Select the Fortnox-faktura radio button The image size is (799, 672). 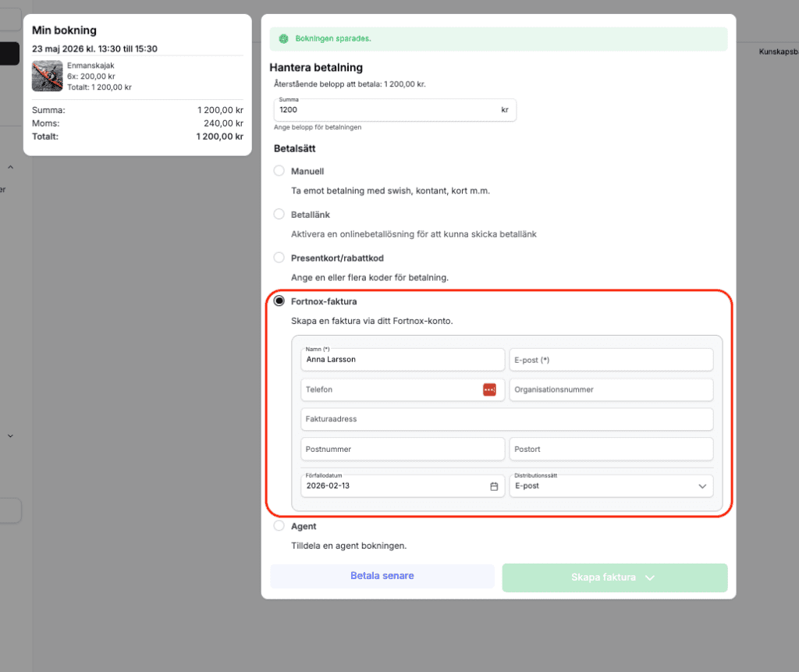pyautogui.click(x=279, y=301)
